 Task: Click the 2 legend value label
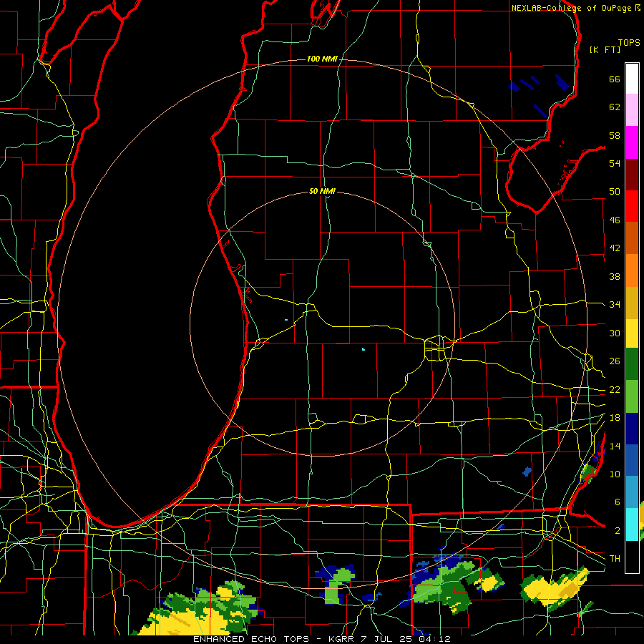618,531
